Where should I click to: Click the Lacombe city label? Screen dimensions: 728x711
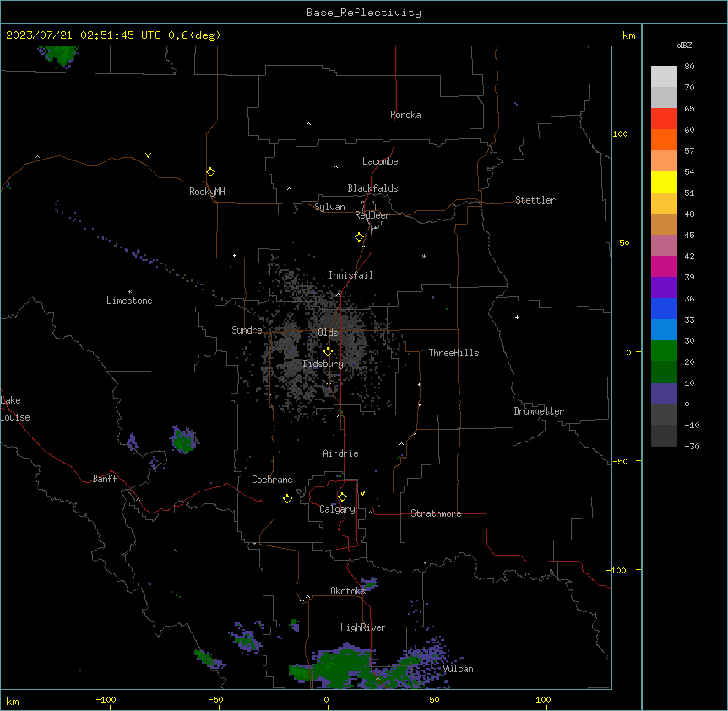pyautogui.click(x=380, y=161)
